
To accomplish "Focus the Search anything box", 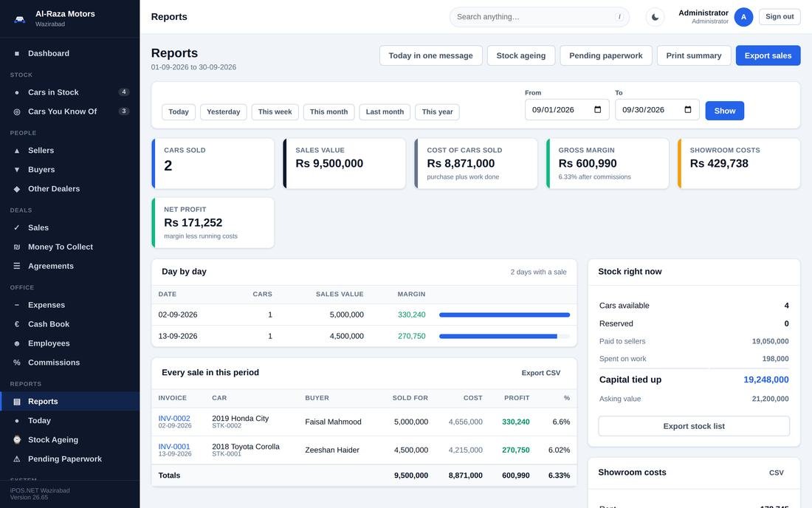I will [539, 17].
